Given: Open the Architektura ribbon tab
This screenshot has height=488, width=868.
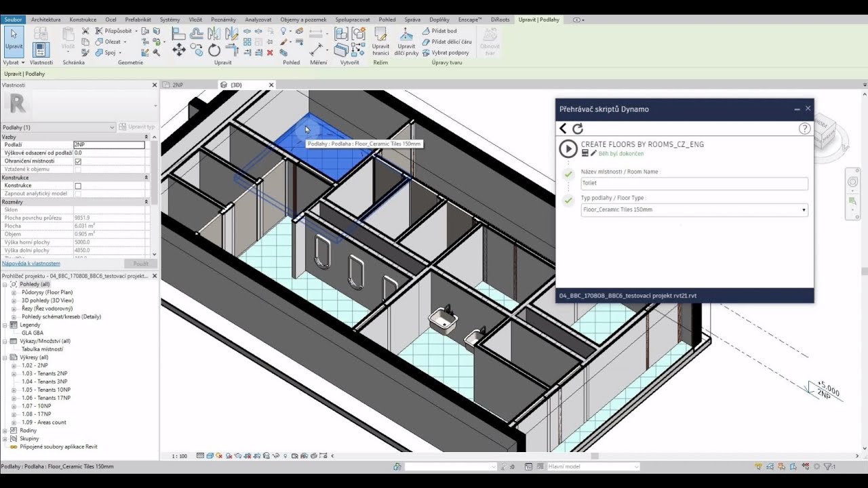Looking at the screenshot, I should tap(45, 20).
